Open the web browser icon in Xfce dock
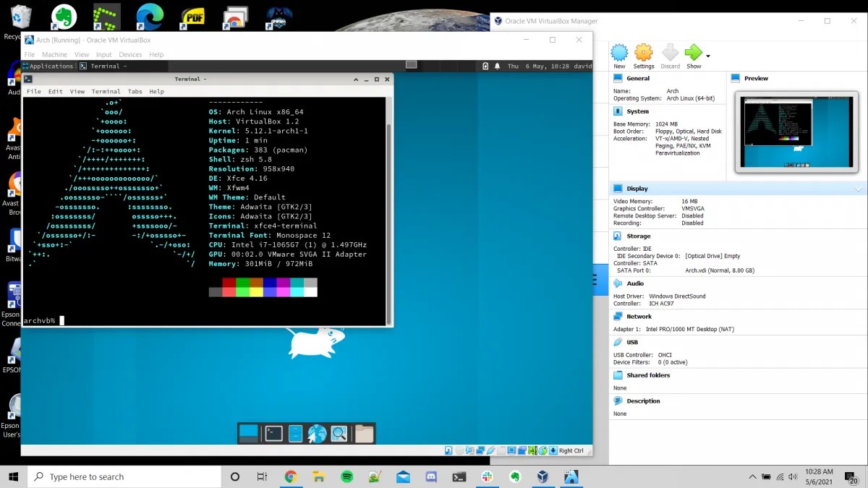 [317, 433]
